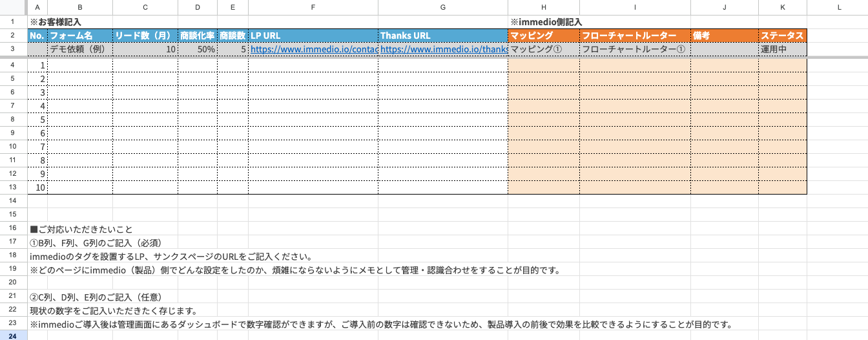Select column F header
This screenshot has width=868, height=340.
click(313, 7)
